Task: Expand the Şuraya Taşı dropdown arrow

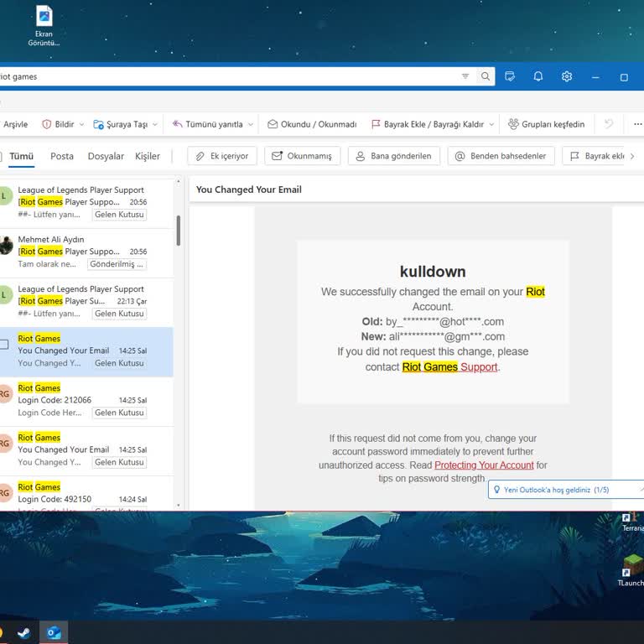Action: point(155,124)
